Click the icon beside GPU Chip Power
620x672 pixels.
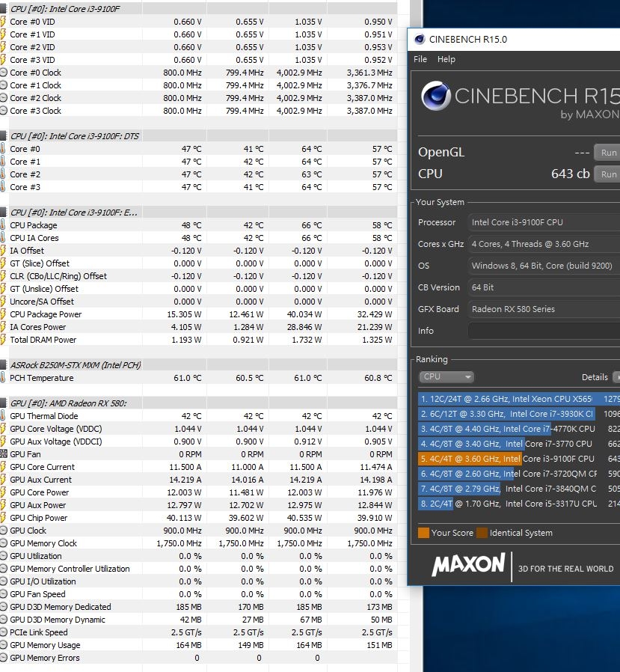click(3, 518)
